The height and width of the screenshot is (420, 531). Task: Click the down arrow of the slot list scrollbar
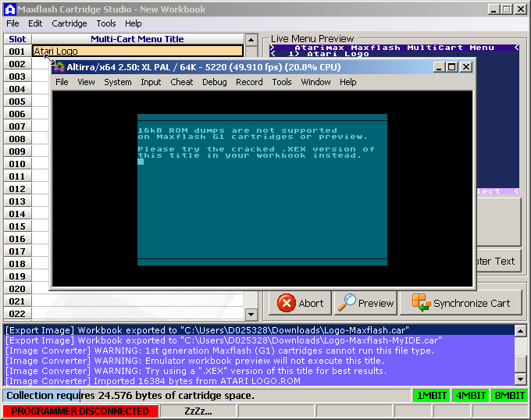point(251,315)
